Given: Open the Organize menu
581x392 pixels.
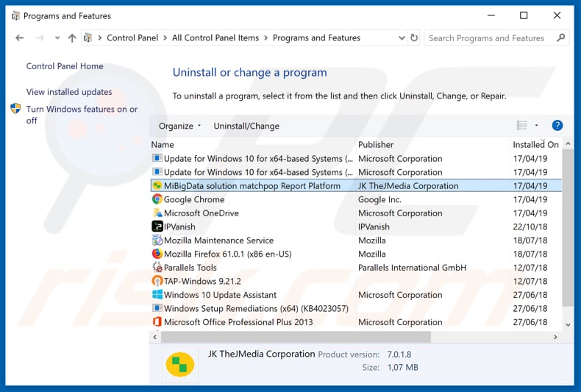Looking at the screenshot, I should 179,126.
